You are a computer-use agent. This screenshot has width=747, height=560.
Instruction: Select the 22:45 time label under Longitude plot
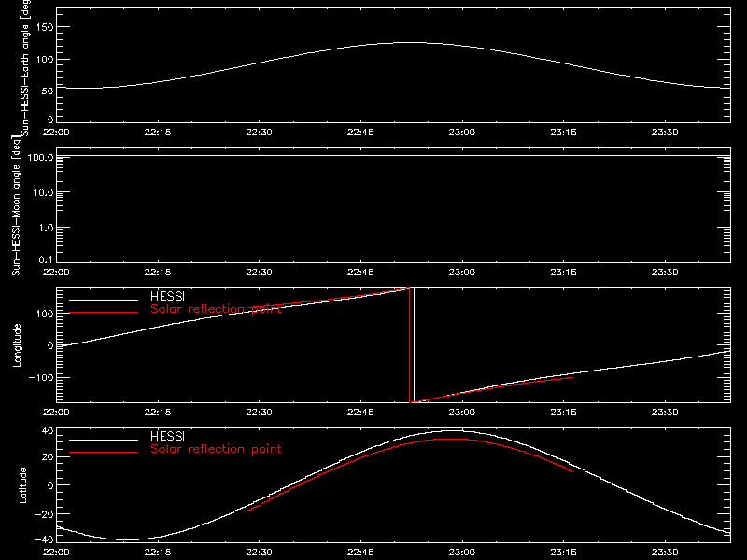360,412
